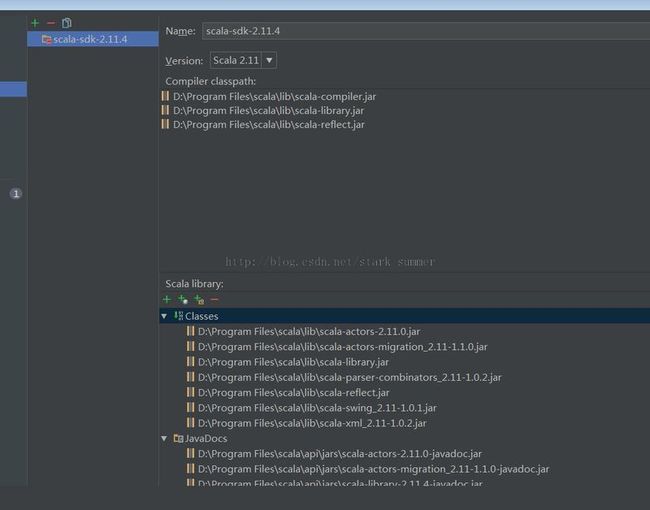The height and width of the screenshot is (510, 650).
Task: Click the Classes node icon
Action: click(x=178, y=316)
